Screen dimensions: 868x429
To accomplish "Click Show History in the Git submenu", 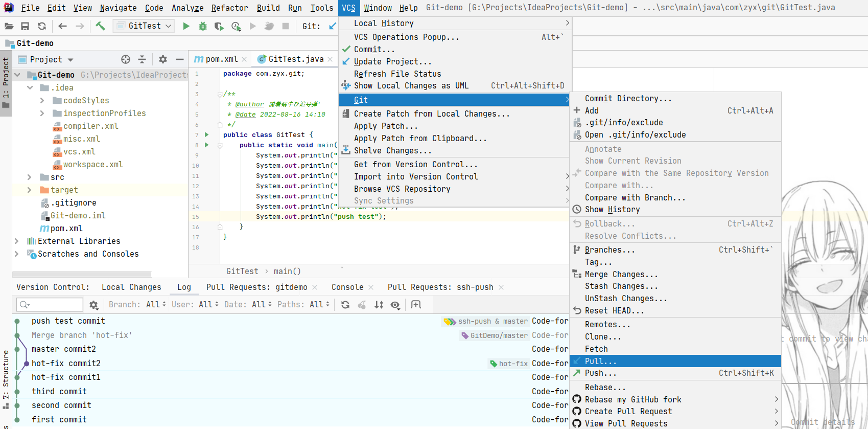I will click(x=675, y=210).
